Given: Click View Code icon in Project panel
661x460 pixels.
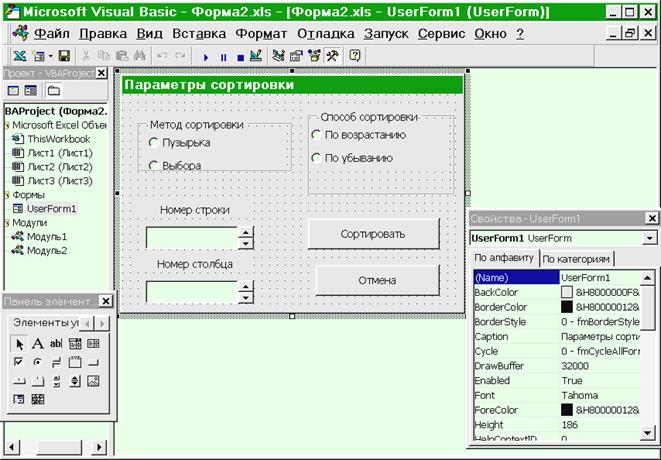Looking at the screenshot, I should (13, 91).
